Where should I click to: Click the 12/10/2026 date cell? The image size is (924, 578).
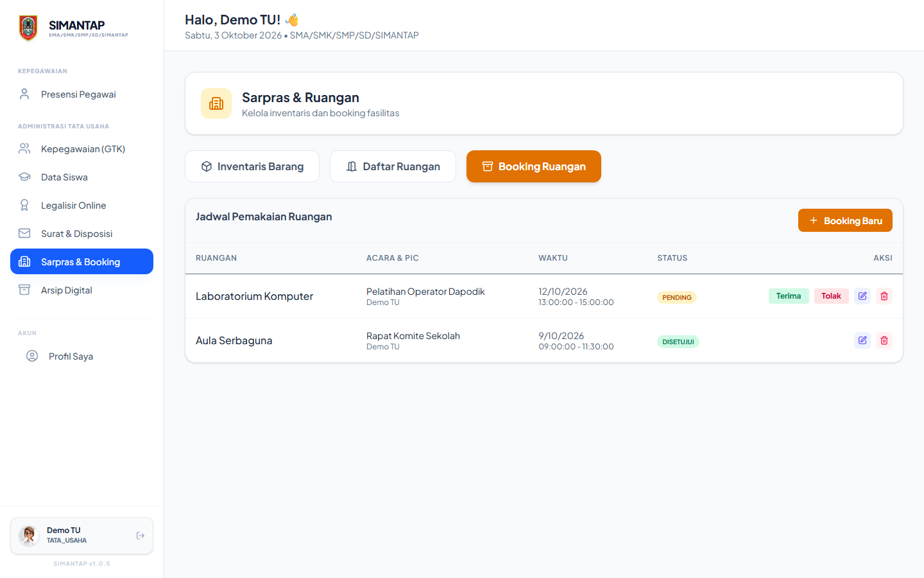[x=563, y=292]
